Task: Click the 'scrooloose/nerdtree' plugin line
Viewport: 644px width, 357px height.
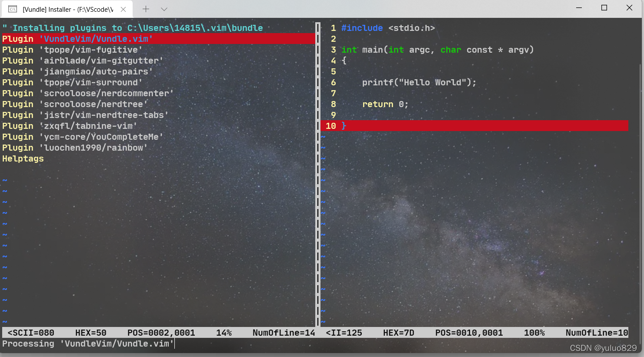Action: click(x=75, y=104)
